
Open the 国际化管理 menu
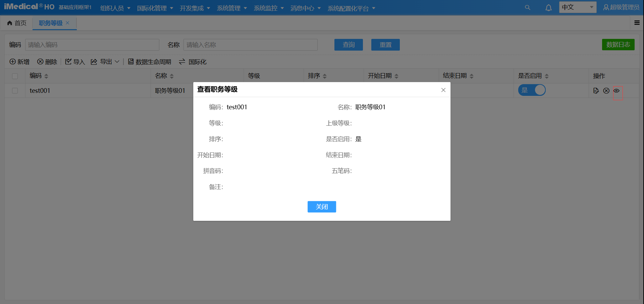pos(155,8)
